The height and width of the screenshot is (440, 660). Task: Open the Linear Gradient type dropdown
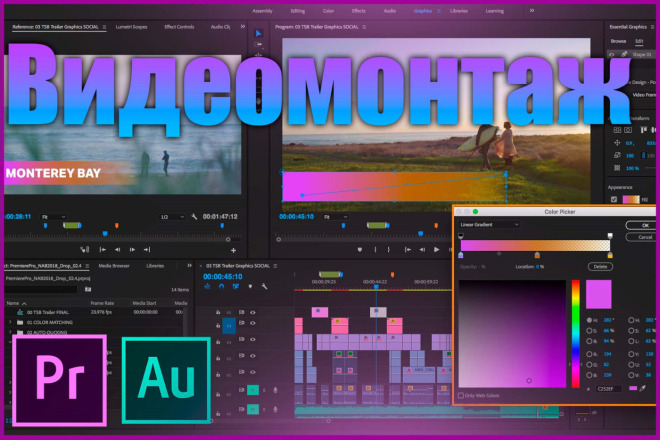489,225
